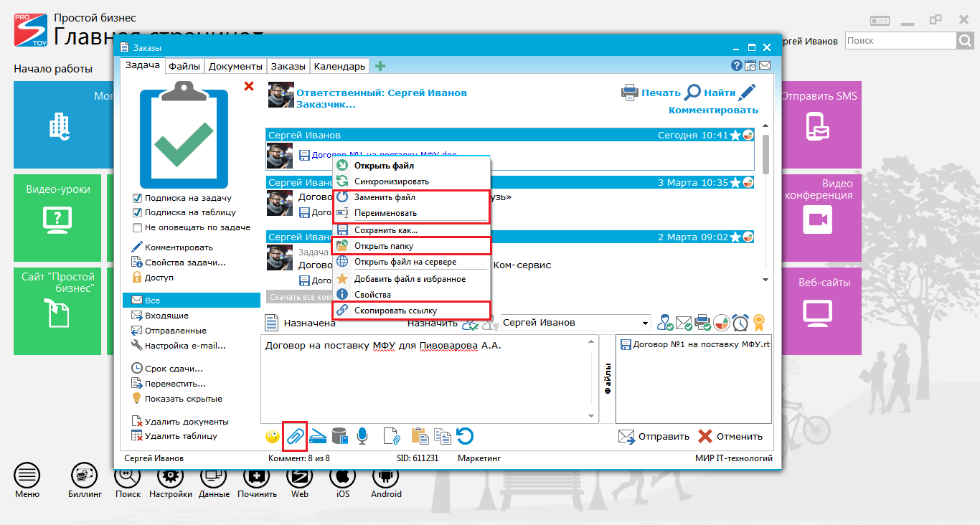Click the microphone voice recording icon
This screenshot has height=525, width=980.
point(362,436)
